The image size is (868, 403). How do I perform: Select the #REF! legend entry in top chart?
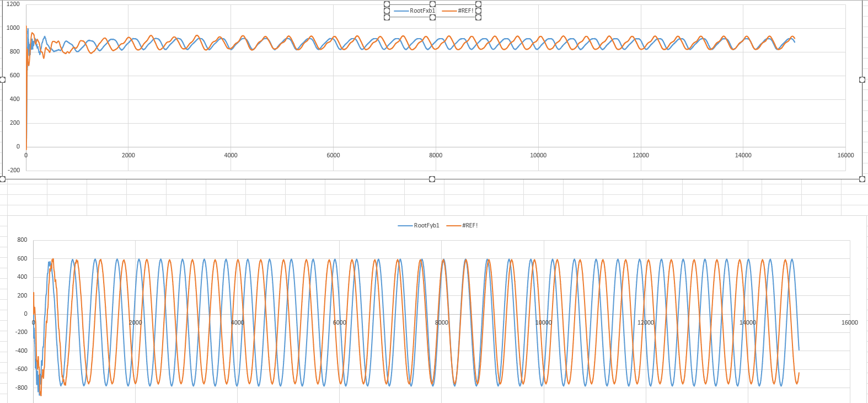(458, 10)
